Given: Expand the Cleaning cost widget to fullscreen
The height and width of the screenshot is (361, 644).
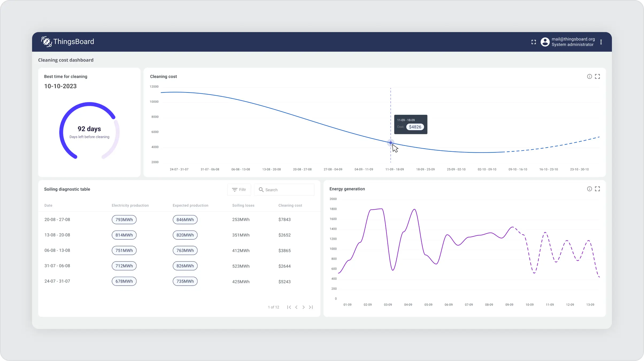Looking at the screenshot, I should 598,76.
